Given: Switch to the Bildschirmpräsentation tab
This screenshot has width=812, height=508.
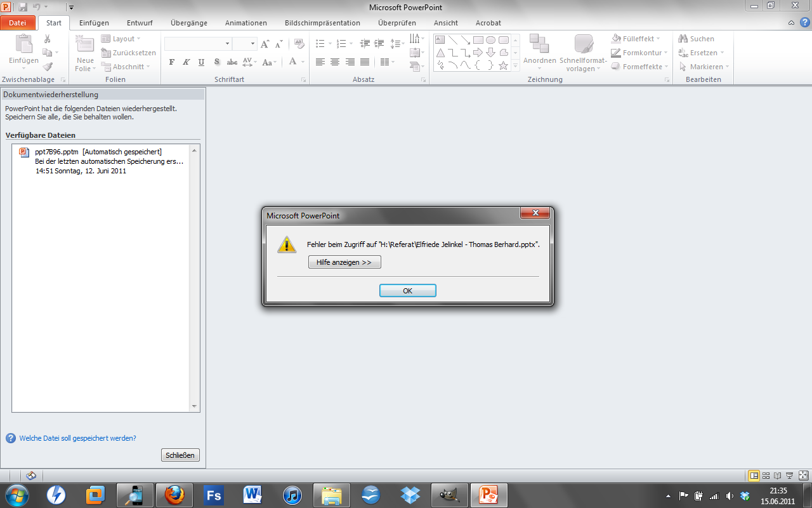Looking at the screenshot, I should coord(322,23).
